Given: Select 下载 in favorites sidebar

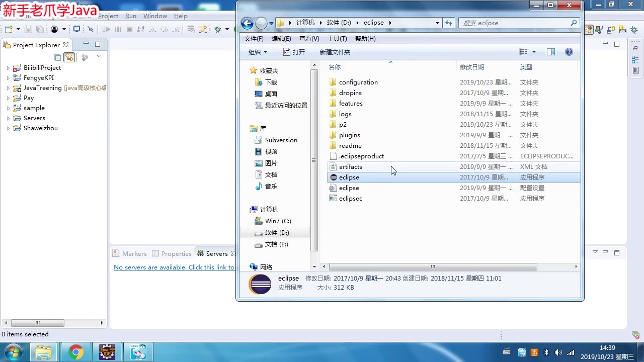Looking at the screenshot, I should click(271, 82).
